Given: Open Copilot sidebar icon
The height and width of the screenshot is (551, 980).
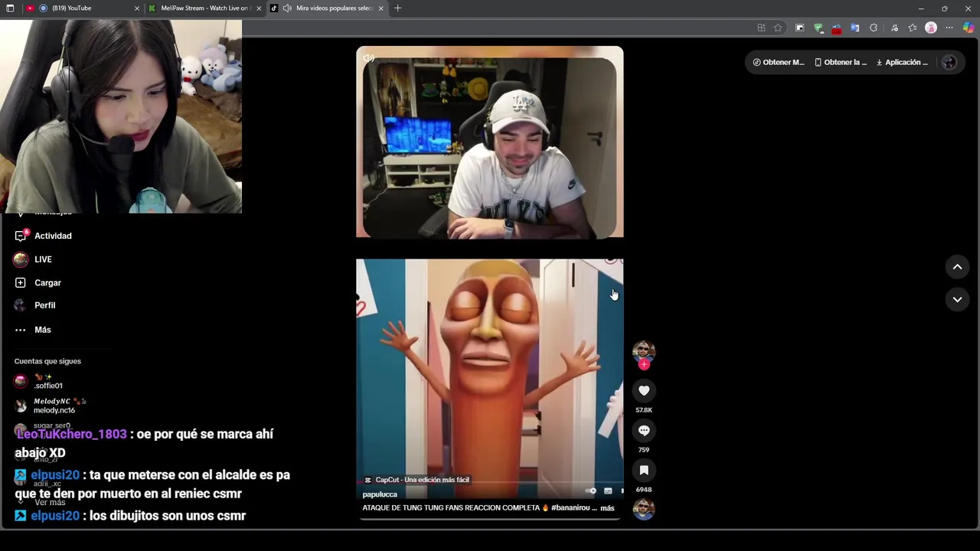Looking at the screenshot, I should (969, 28).
